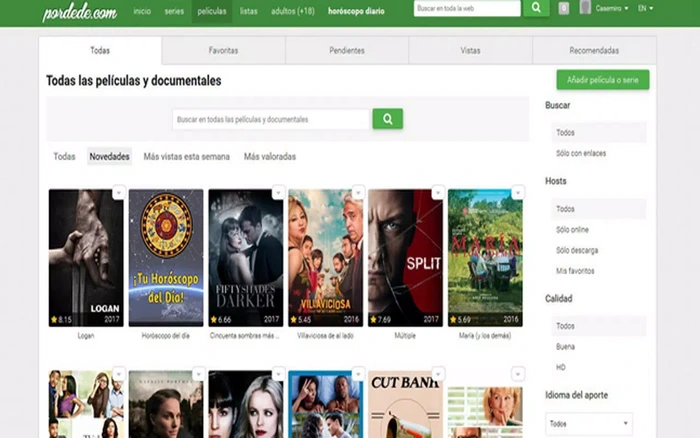Open the Fifty Shades Darker poster
Screen dimensions: 700x438
click(x=246, y=258)
